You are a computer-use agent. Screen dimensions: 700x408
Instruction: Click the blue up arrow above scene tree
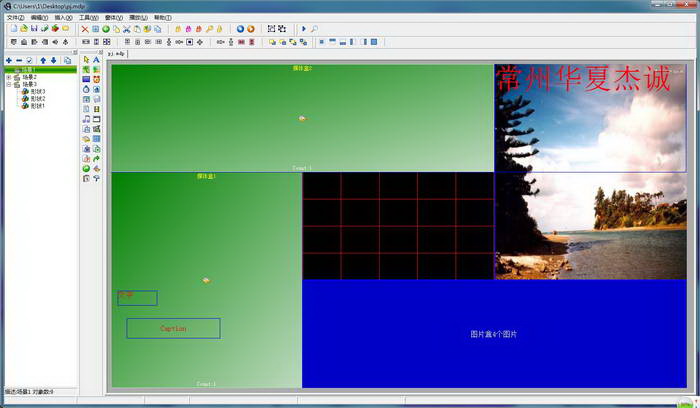(43, 60)
